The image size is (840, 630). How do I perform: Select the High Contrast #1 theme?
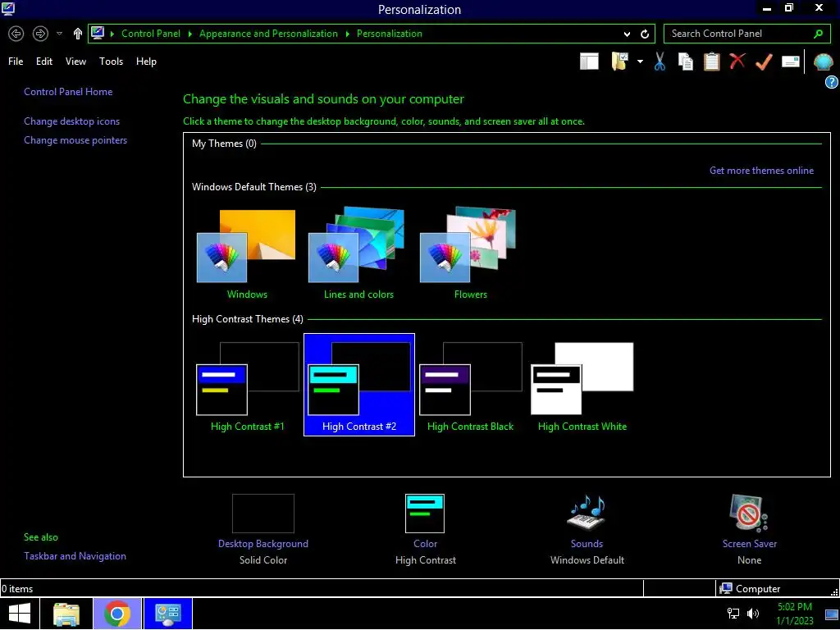(x=247, y=386)
